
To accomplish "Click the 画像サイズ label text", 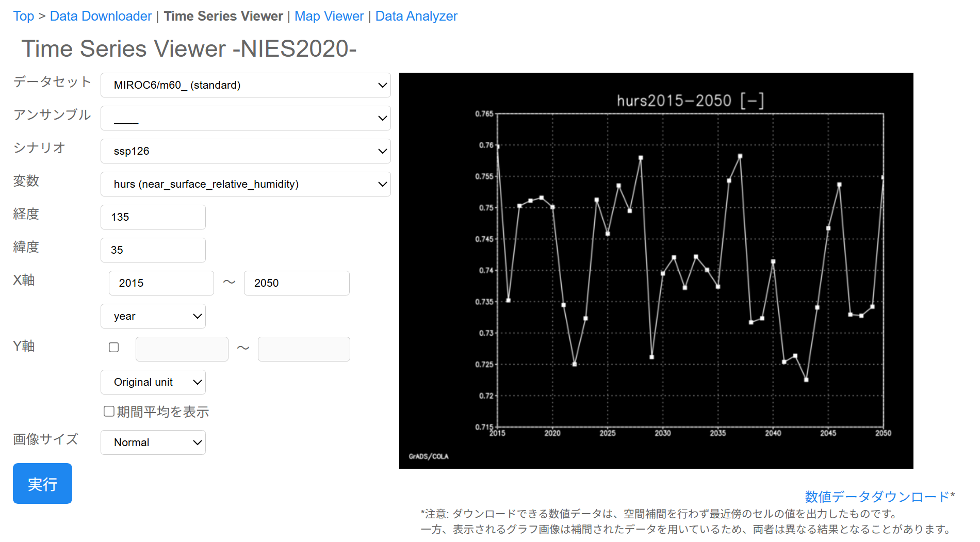I will click(45, 439).
